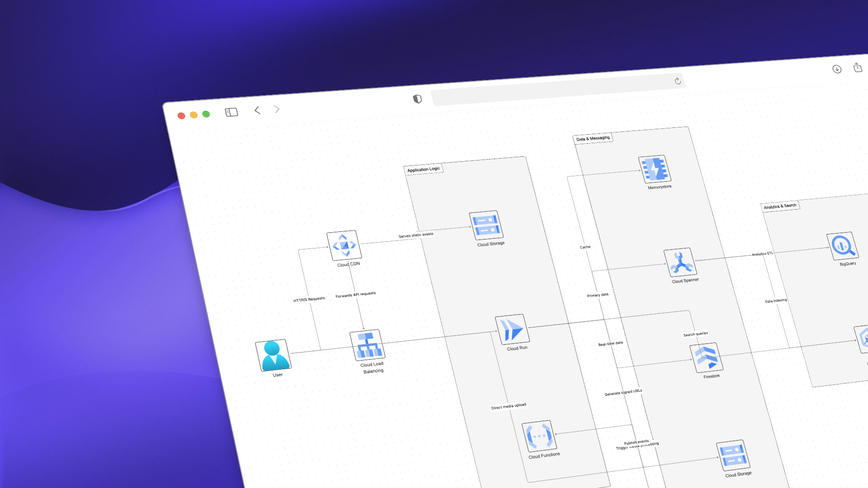Click the yellow minimize window button
The width and height of the screenshot is (868, 488).
(x=193, y=115)
